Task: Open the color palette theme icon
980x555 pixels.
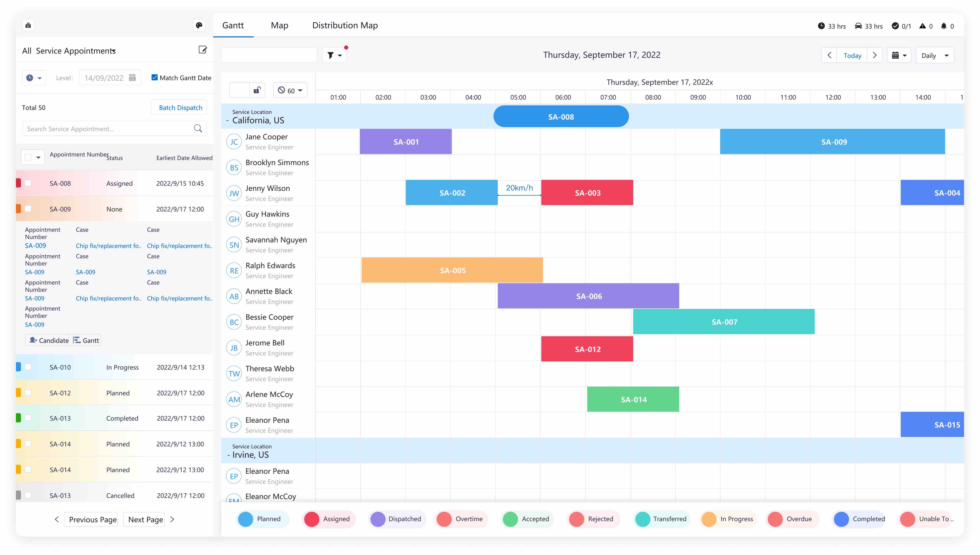Action: (199, 25)
